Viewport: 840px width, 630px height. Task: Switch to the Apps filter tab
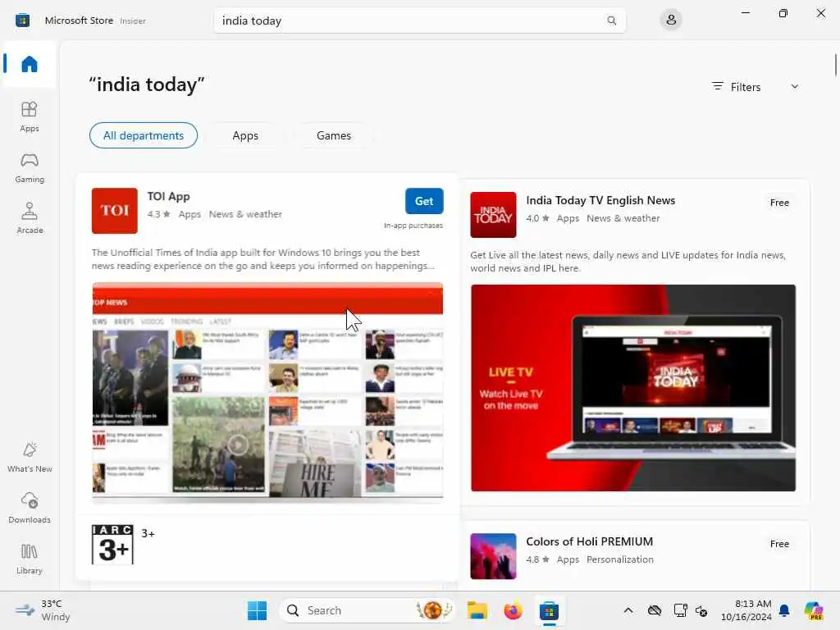245,135
